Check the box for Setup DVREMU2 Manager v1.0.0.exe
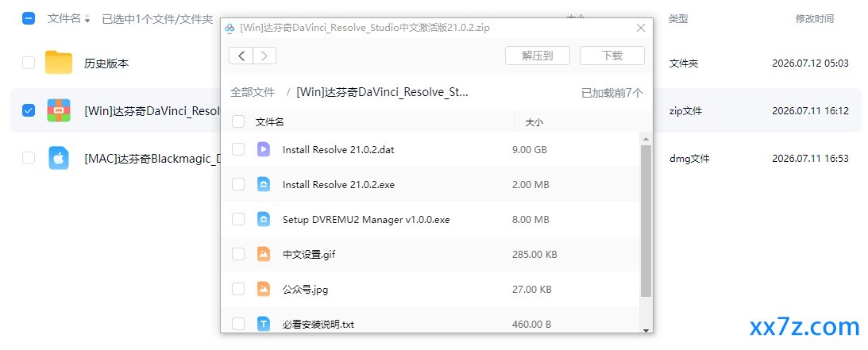868x350 pixels. pos(238,220)
